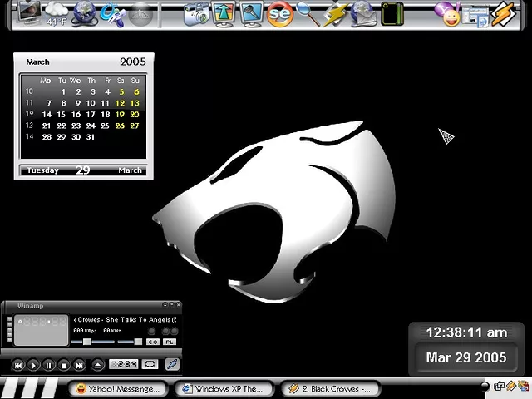Image resolution: width=532 pixels, height=399 pixels.
Task: Click the Winamp lightning bolt icon
Action: click(171, 364)
